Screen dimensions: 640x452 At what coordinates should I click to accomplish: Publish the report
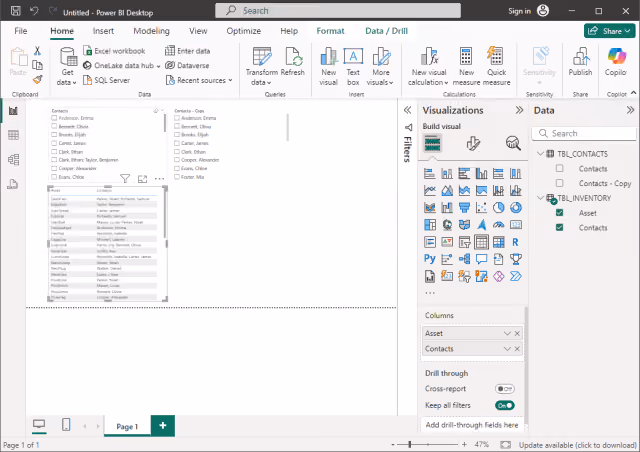(x=580, y=61)
